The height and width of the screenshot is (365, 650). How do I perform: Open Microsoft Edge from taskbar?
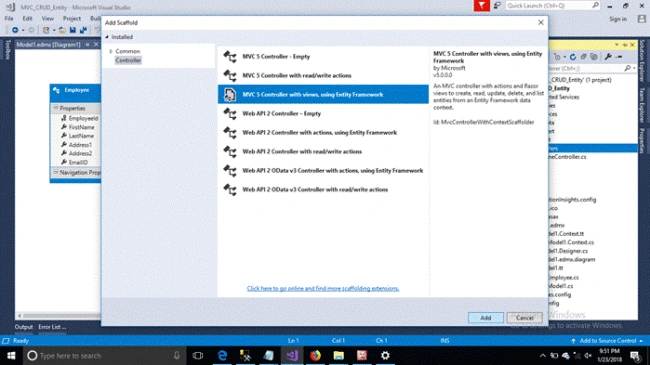coord(222,355)
